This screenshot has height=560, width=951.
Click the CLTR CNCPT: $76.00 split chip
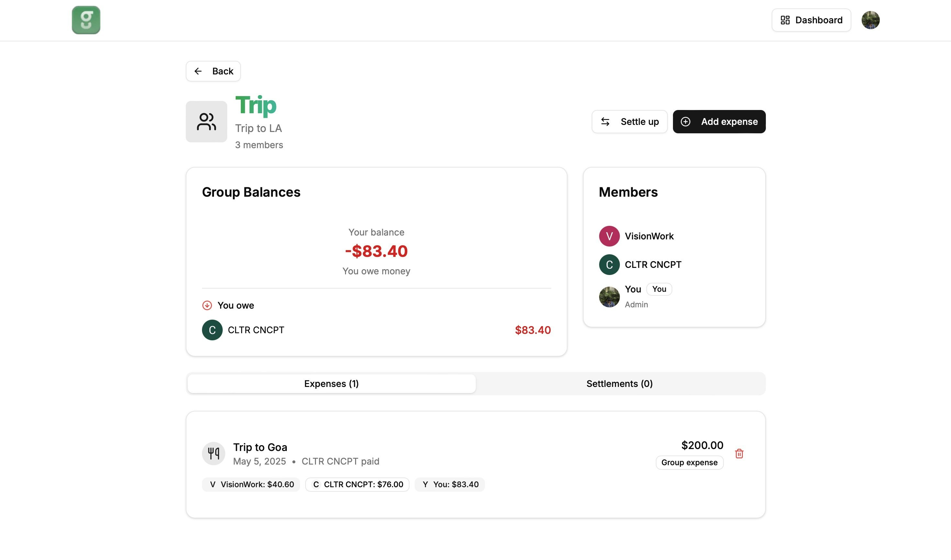[357, 485]
